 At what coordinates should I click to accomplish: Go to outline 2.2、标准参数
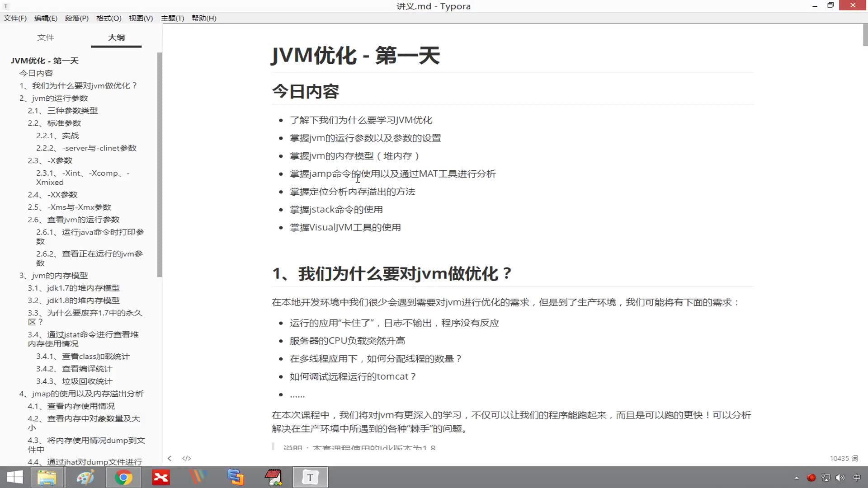pos(54,123)
